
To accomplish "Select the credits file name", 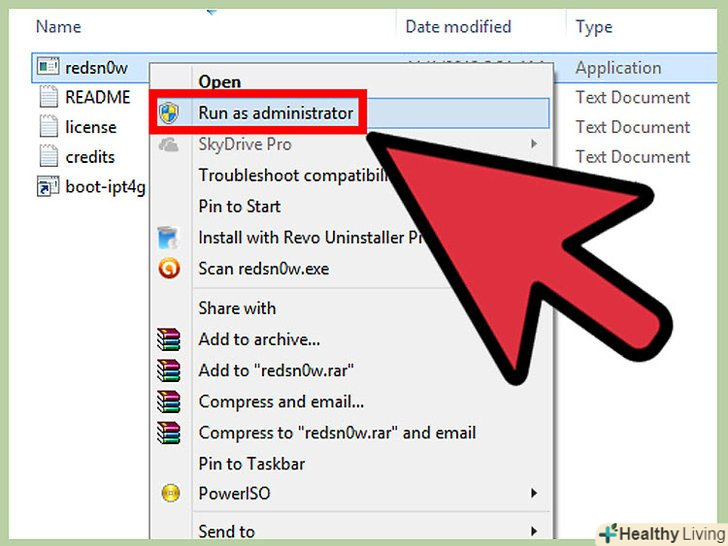I will 90,157.
